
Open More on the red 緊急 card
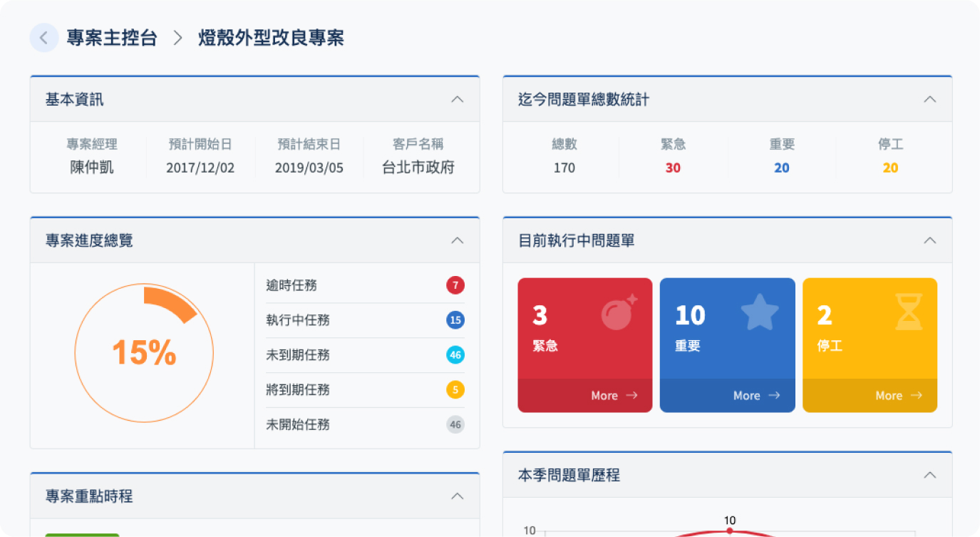(614, 396)
